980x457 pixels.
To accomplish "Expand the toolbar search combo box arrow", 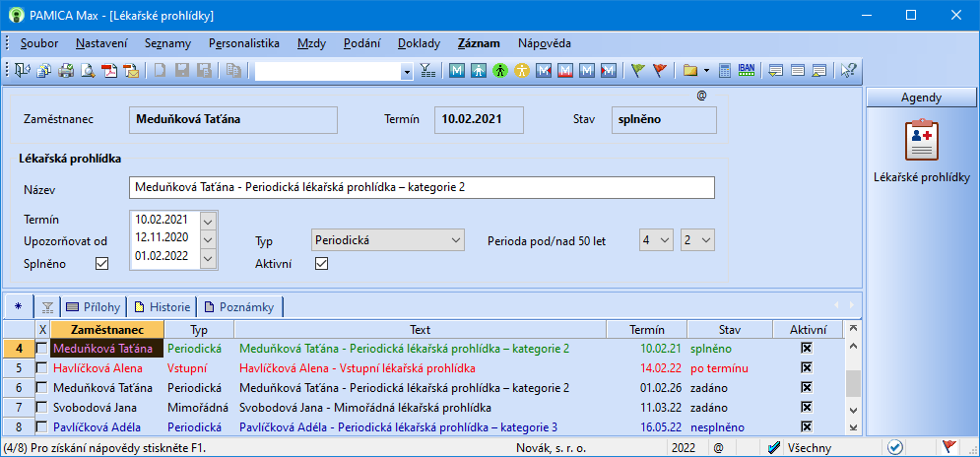I will click(407, 72).
